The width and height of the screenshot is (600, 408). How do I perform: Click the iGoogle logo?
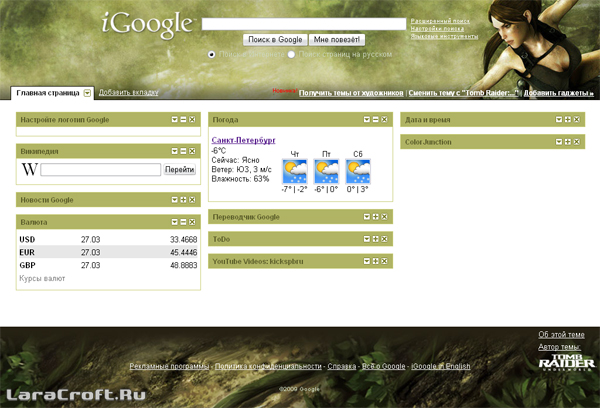[x=148, y=24]
